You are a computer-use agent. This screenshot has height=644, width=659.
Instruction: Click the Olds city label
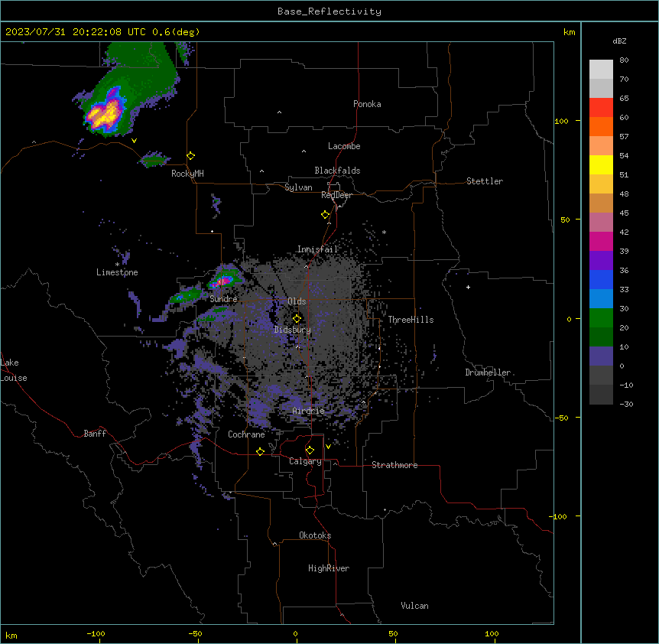[x=297, y=301]
